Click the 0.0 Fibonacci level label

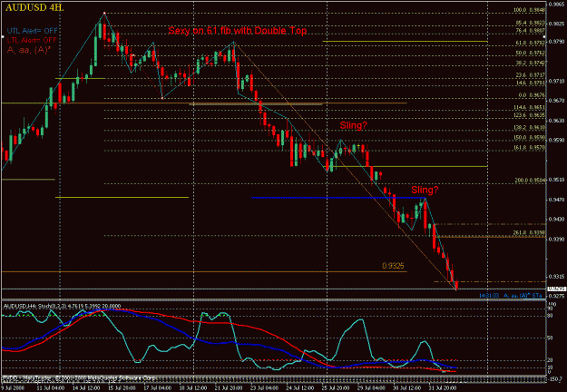pos(532,95)
